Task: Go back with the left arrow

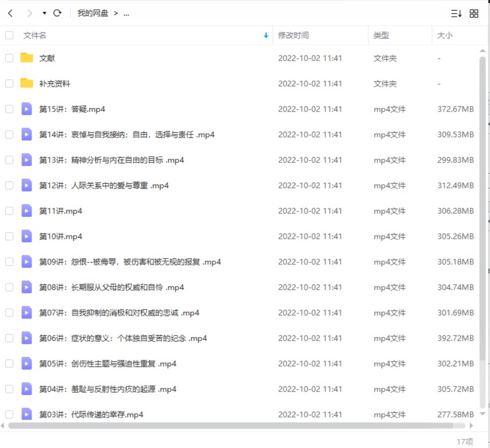Action: [x=10, y=13]
